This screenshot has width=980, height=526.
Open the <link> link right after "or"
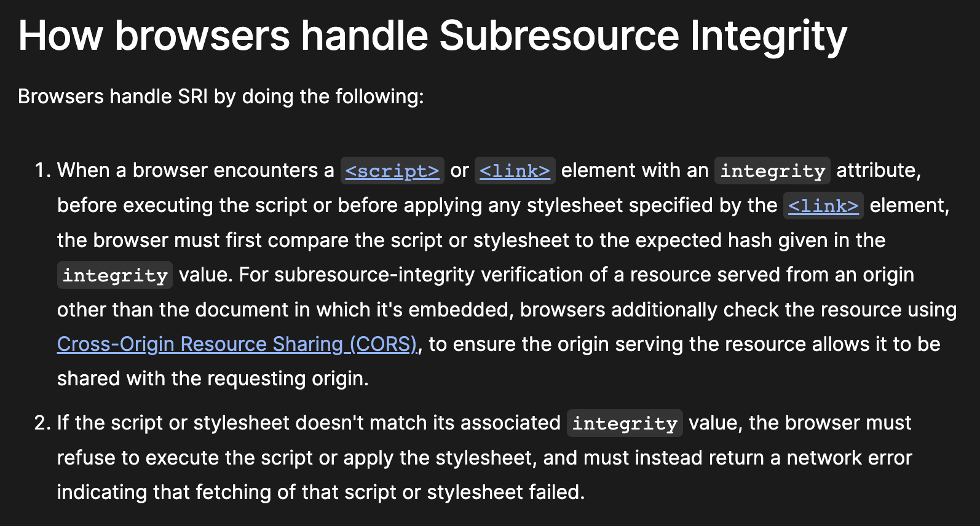click(x=515, y=171)
